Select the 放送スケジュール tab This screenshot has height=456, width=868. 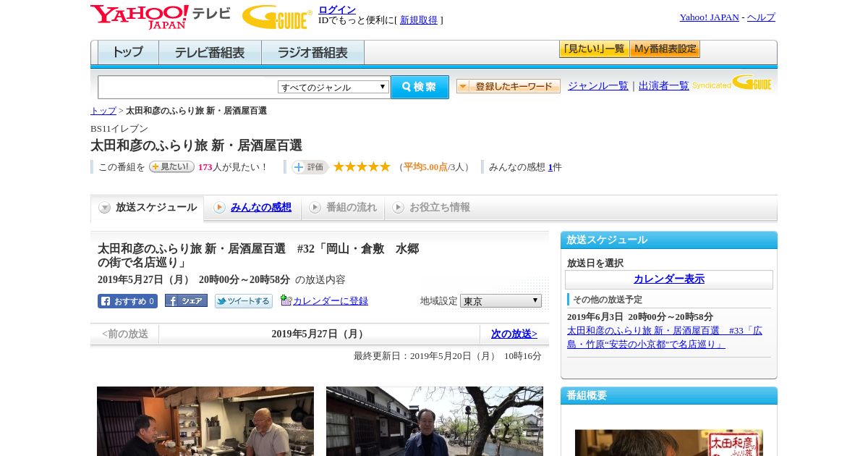(147, 208)
